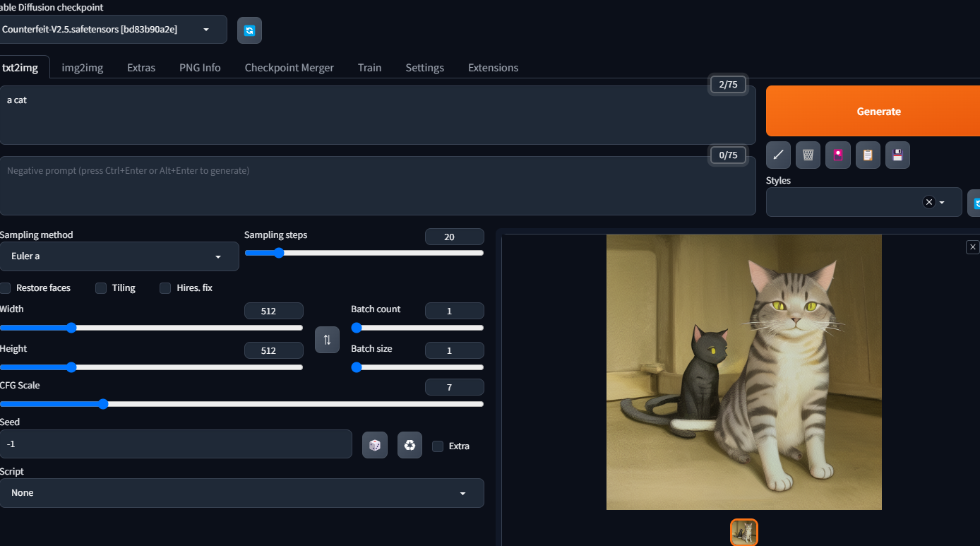The width and height of the screenshot is (980, 546).
Task: Enable the Tiling checkbox
Action: coord(101,287)
